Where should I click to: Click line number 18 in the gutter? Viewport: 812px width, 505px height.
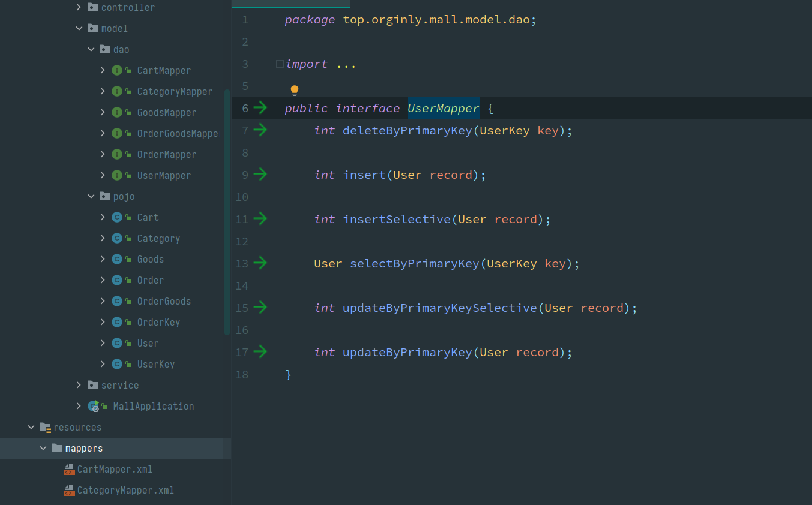242,374
